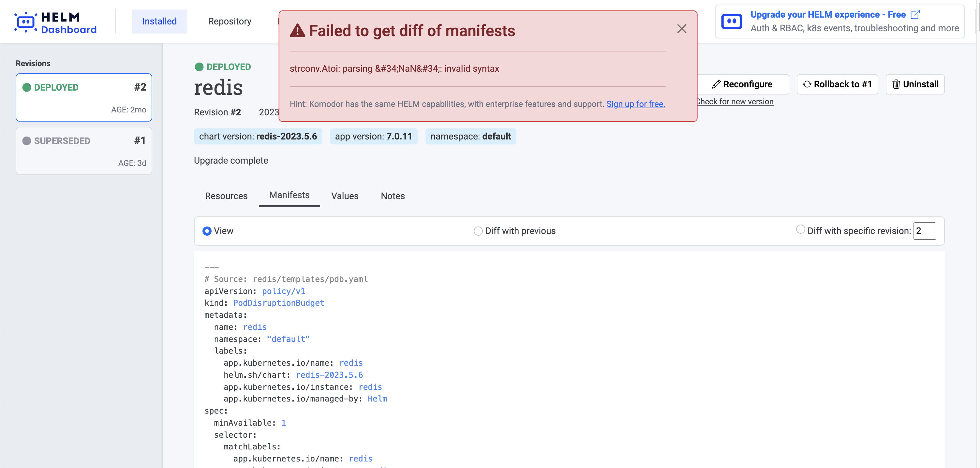
Task: Click the warning triangle in the error banner
Action: click(298, 30)
